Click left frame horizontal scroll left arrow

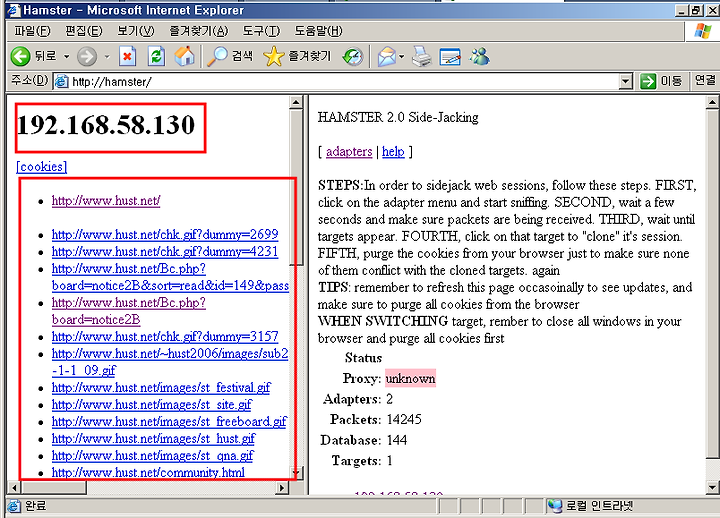[14, 488]
